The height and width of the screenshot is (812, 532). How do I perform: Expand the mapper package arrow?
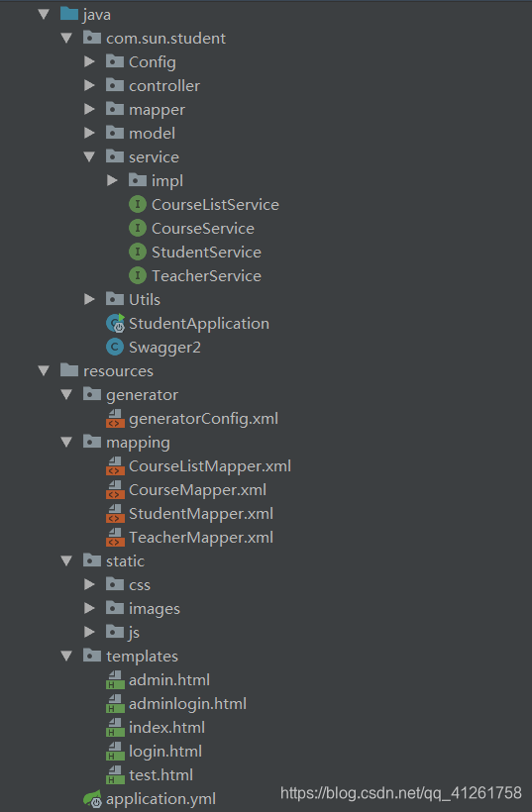[89, 109]
